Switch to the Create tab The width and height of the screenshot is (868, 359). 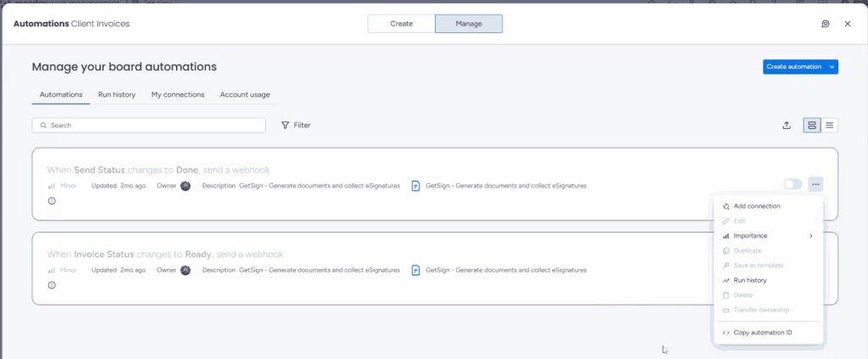coord(401,24)
